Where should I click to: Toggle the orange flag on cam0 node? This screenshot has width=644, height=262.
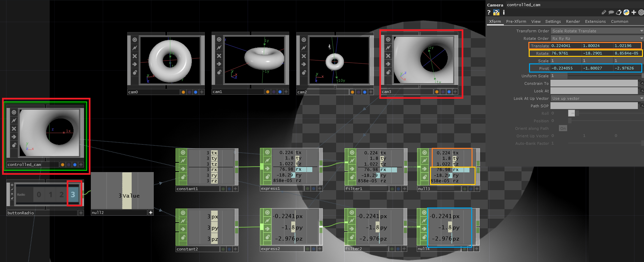(183, 92)
